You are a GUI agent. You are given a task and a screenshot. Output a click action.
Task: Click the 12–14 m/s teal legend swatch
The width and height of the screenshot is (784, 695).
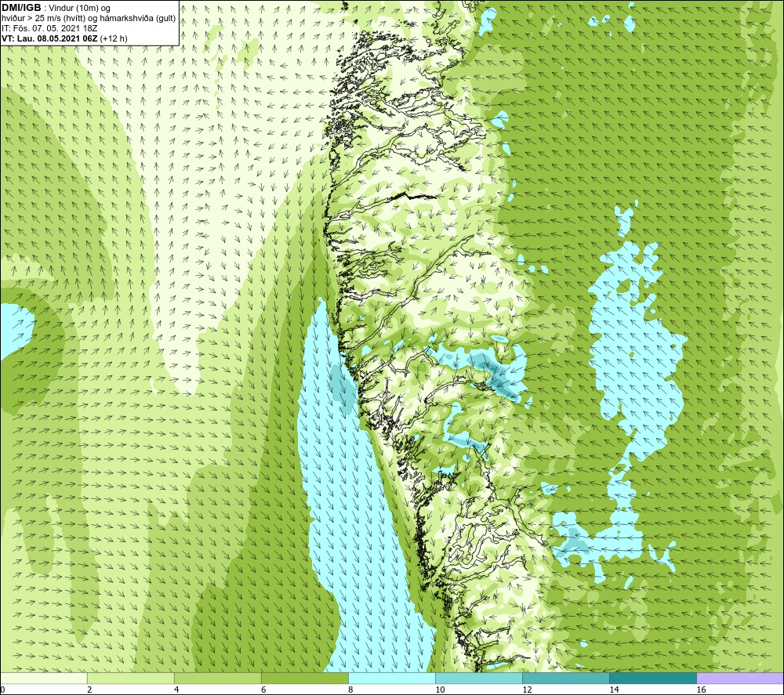click(x=565, y=678)
